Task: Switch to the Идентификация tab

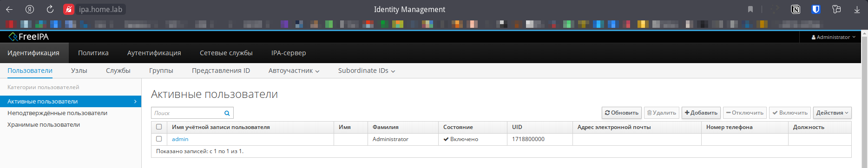Action: pos(33,53)
